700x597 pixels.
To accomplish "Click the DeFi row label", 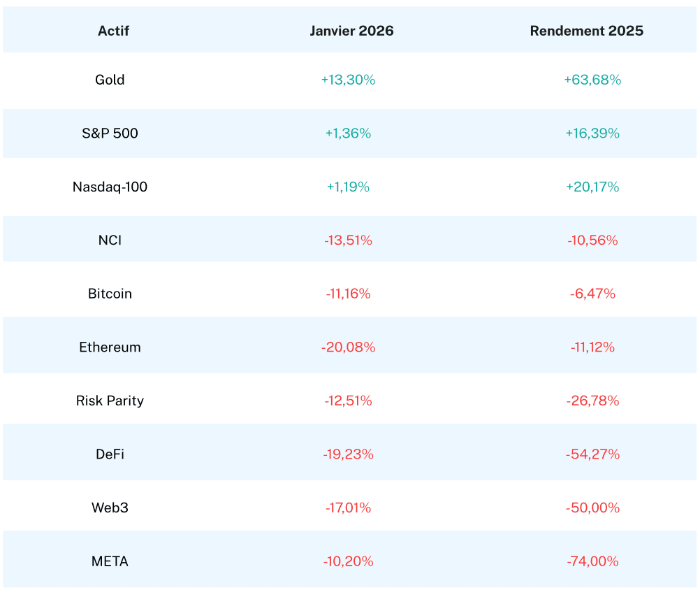I will click(x=110, y=454).
